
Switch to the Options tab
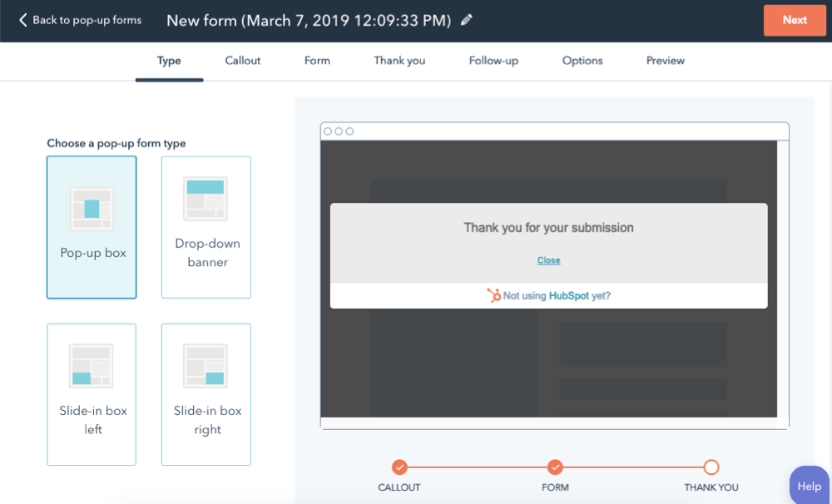(x=582, y=61)
